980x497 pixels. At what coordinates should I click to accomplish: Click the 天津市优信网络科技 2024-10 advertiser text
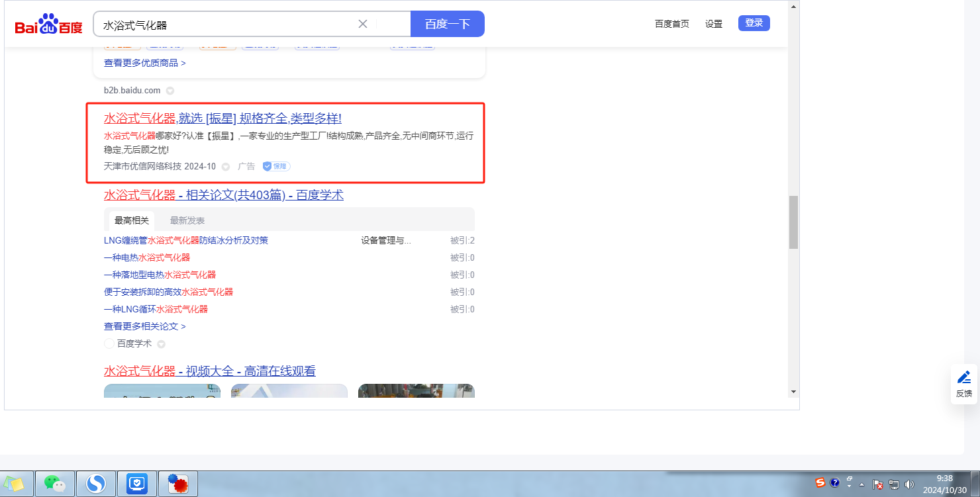click(x=160, y=166)
